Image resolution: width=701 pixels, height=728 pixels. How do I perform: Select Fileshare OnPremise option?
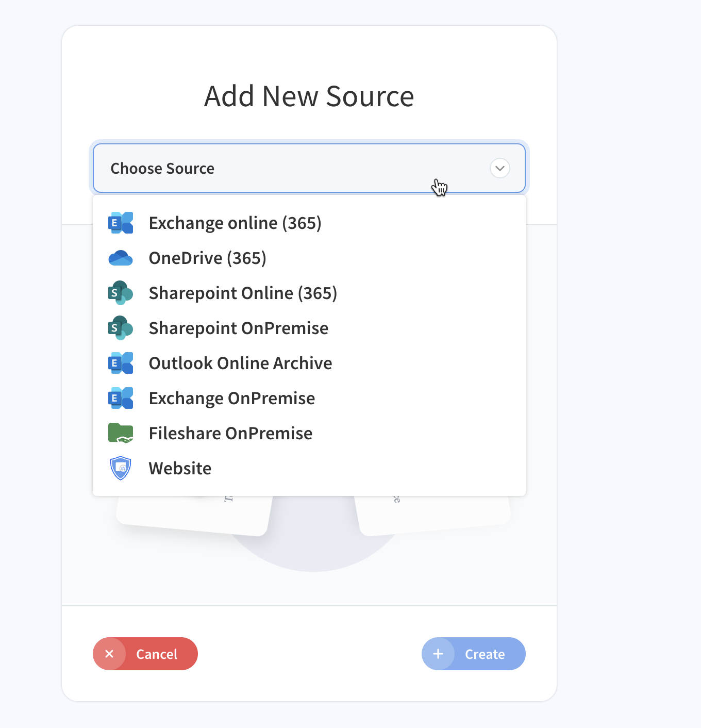pos(309,433)
